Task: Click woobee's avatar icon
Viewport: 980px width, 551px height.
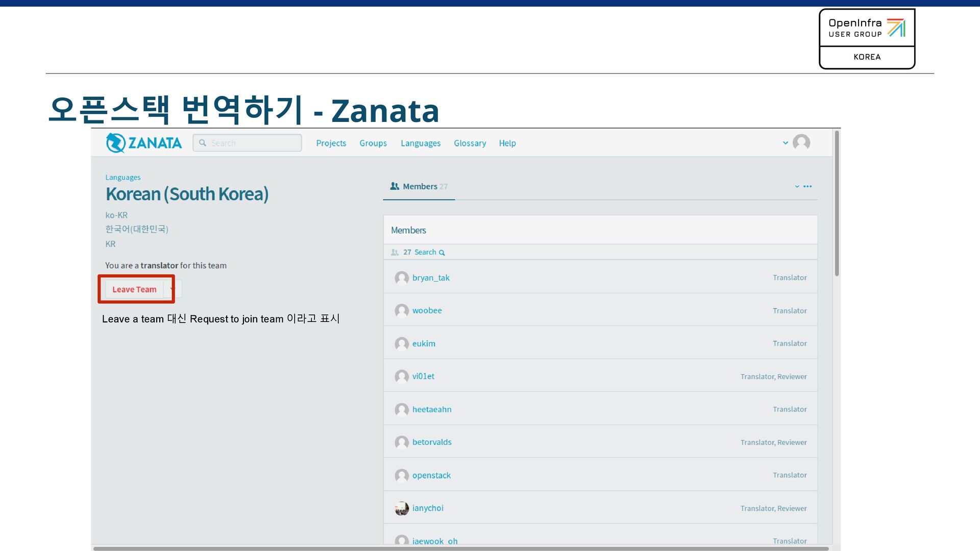Action: (402, 311)
